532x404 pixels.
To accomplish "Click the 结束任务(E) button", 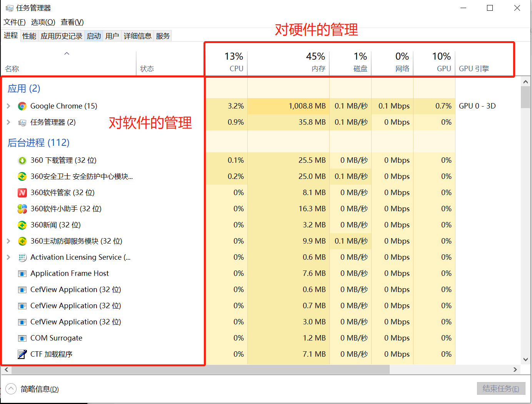I will pyautogui.click(x=501, y=389).
